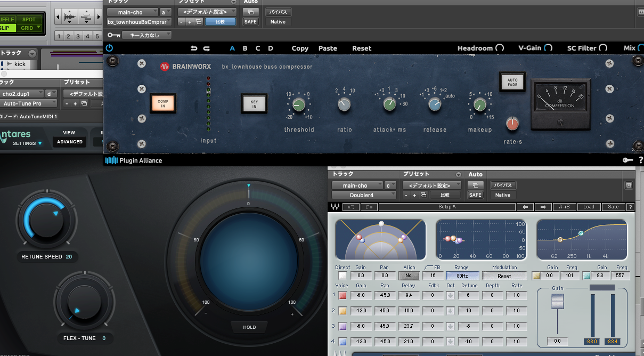This screenshot has height=356, width=644.
Task: Click the Doubler undo arrow icon
Action: pos(350,207)
